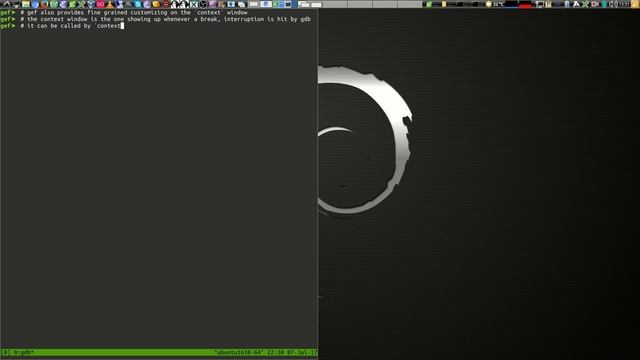The width and height of the screenshot is (640, 360).
Task: Click the line 'the context window is the one showing up'
Action: click(x=165, y=19)
